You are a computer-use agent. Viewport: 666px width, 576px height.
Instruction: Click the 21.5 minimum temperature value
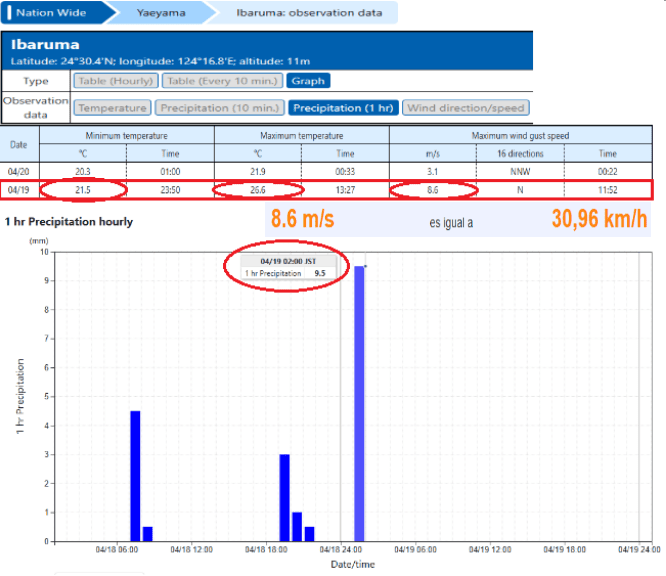[84, 189]
